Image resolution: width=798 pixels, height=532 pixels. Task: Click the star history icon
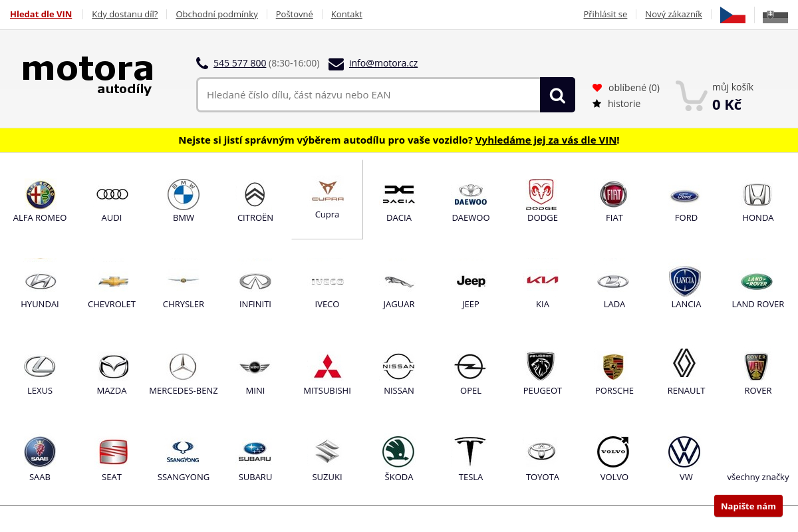[x=597, y=104]
